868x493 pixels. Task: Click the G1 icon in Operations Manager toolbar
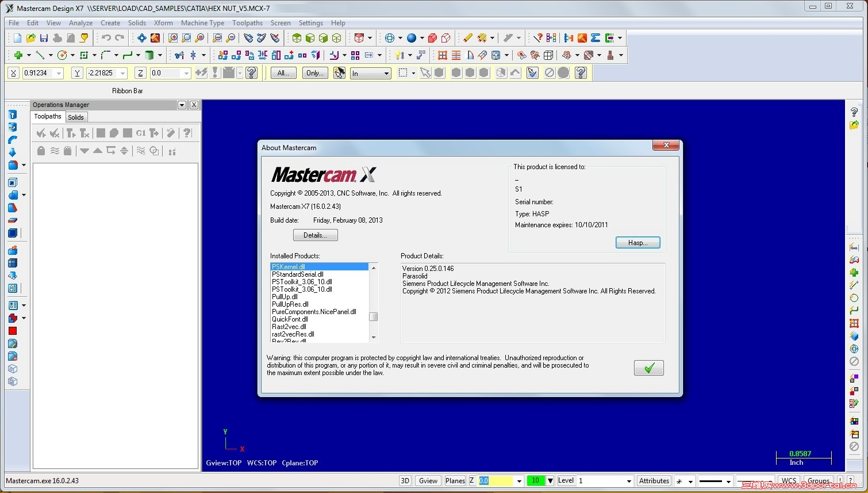point(141,133)
